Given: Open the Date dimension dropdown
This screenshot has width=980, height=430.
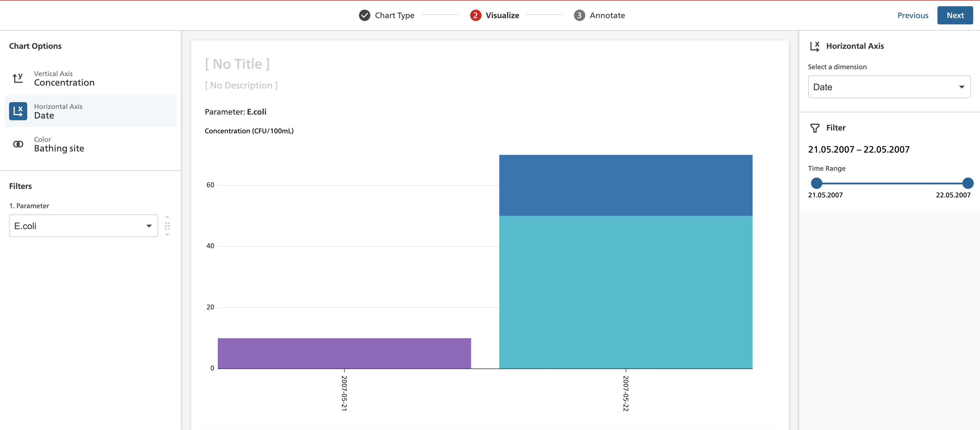Looking at the screenshot, I should click(x=889, y=87).
